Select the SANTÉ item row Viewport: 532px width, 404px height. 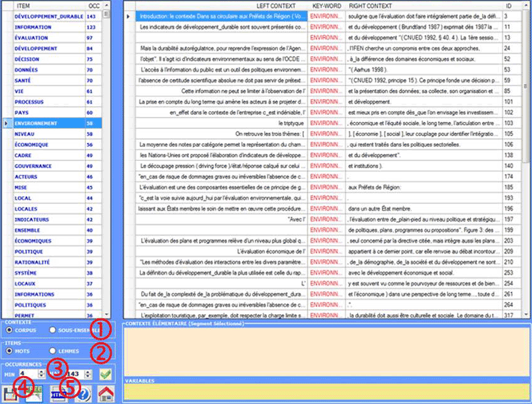tap(58, 80)
